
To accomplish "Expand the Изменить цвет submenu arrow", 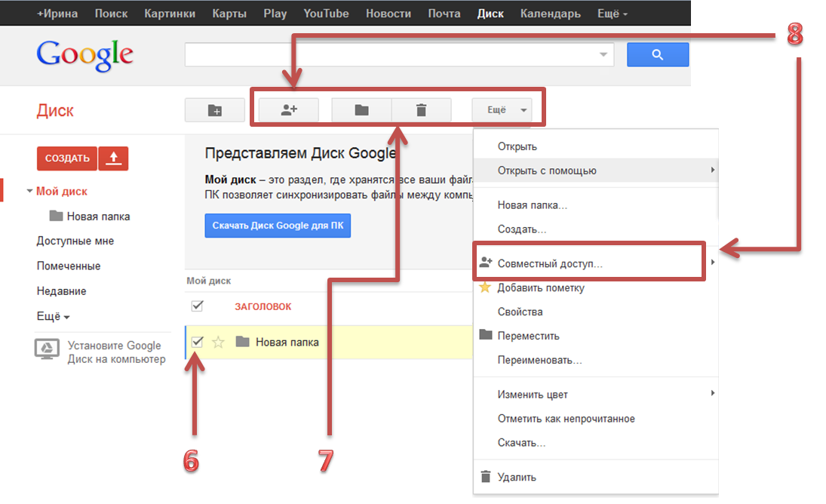I will 712,393.
